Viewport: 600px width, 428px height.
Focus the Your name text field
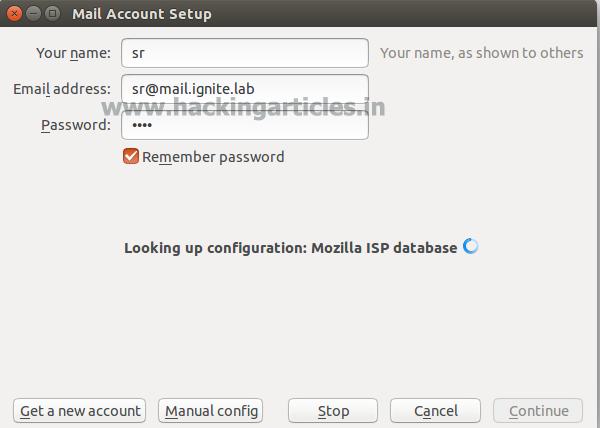pos(244,53)
